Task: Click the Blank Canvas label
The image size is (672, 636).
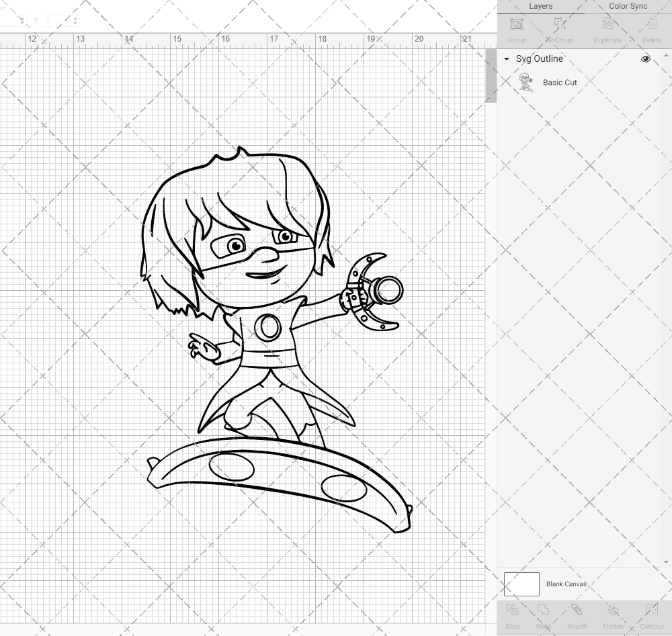Action: click(568, 584)
